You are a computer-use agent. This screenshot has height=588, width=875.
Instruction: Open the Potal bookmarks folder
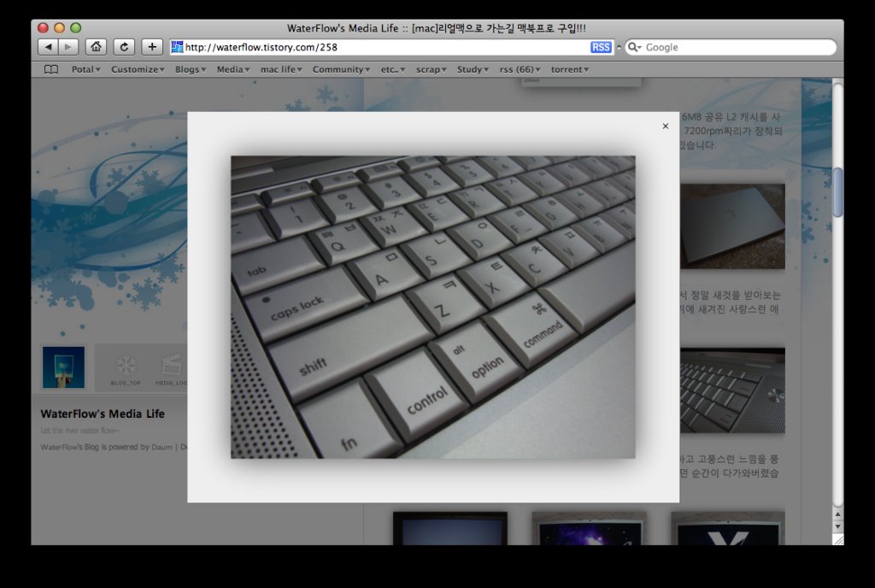[86, 70]
